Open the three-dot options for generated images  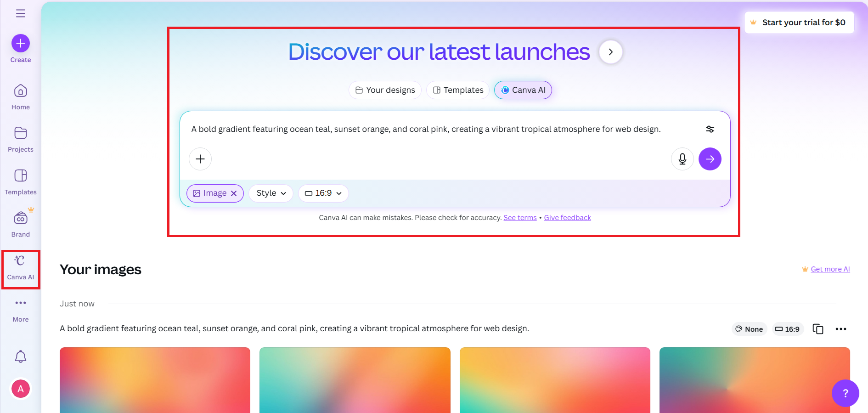click(841, 329)
